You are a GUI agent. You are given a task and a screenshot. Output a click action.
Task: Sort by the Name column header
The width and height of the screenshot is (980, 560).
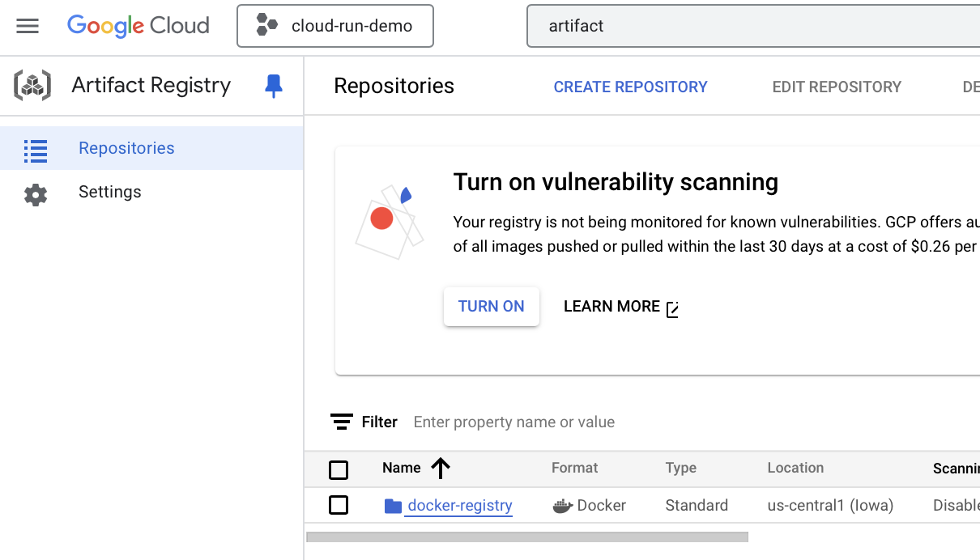click(x=402, y=468)
